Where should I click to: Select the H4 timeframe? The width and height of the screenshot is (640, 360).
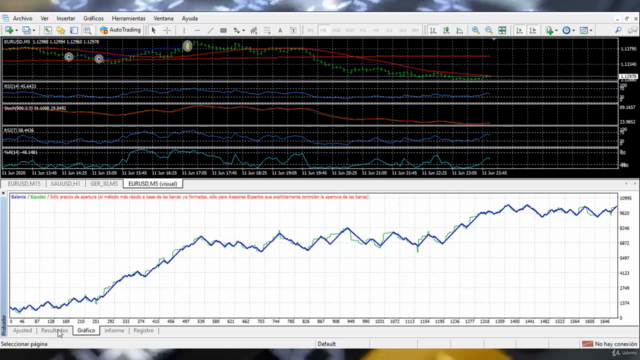tap(376, 30)
